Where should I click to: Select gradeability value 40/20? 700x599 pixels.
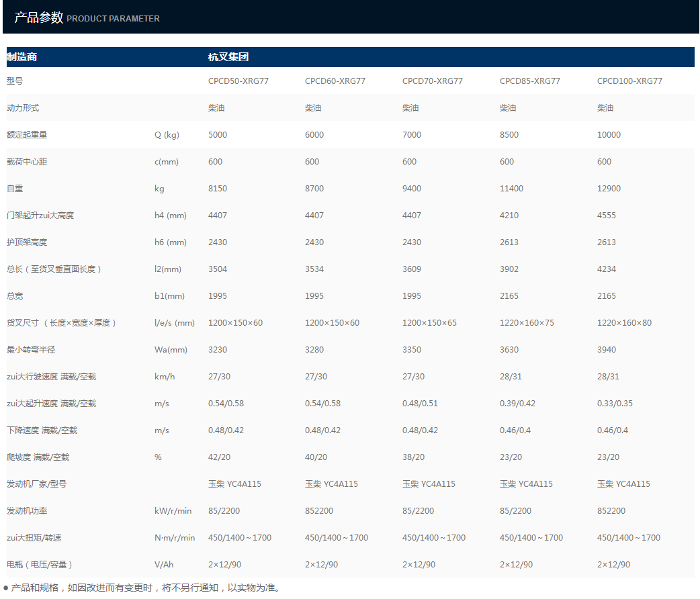pyautogui.click(x=316, y=457)
